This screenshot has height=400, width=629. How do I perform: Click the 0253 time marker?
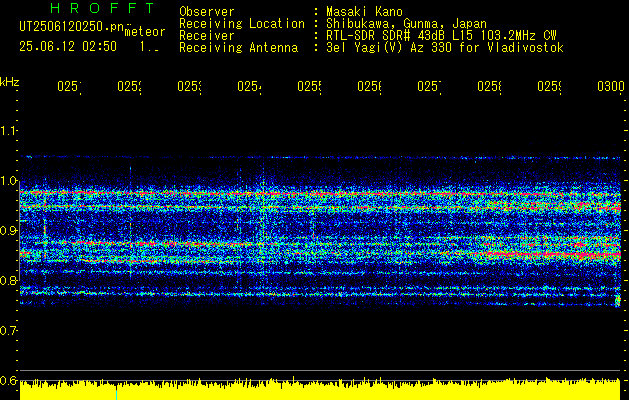(189, 86)
